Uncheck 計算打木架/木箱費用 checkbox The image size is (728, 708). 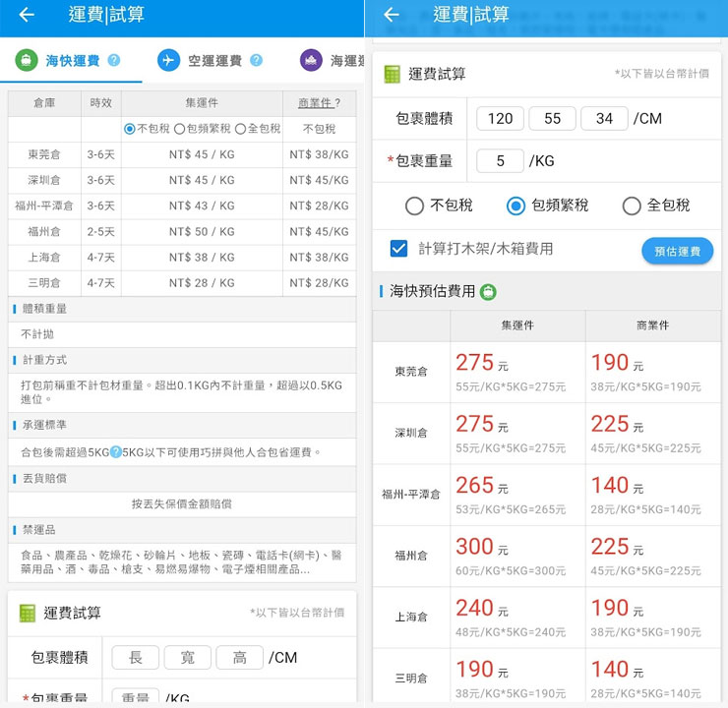[398, 249]
